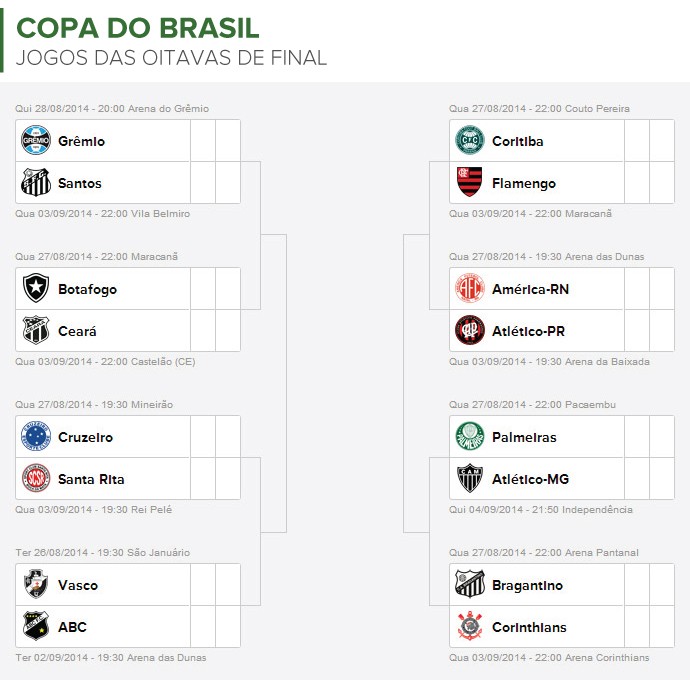Open the Cruzeiro team logo
This screenshot has width=690, height=680.
point(36,437)
